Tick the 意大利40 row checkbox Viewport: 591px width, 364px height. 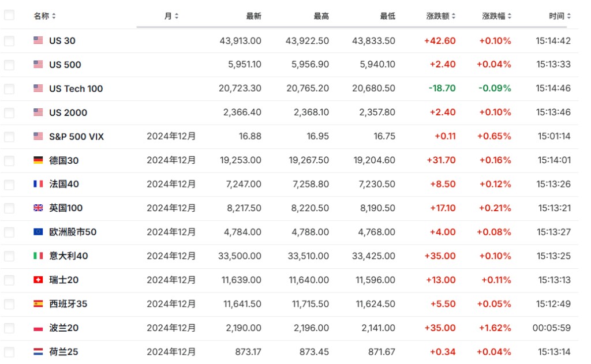(x=9, y=256)
